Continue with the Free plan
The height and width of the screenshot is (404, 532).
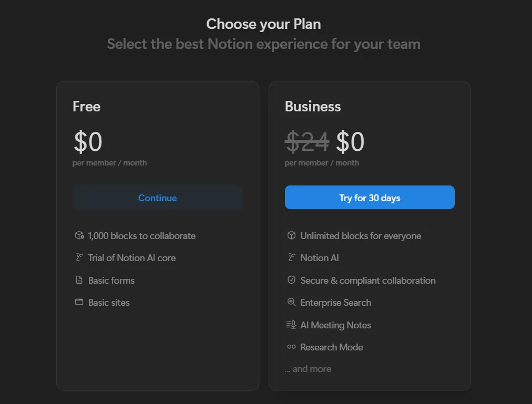click(157, 198)
